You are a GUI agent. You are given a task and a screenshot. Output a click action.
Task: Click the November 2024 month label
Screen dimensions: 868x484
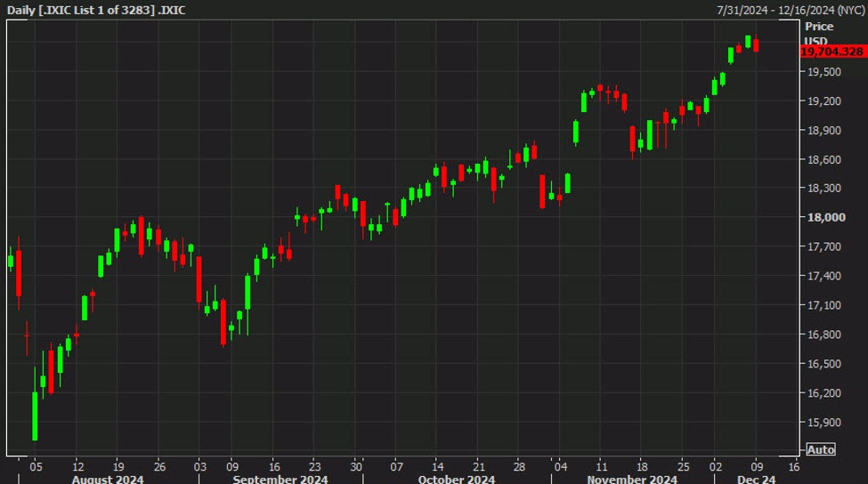click(631, 479)
